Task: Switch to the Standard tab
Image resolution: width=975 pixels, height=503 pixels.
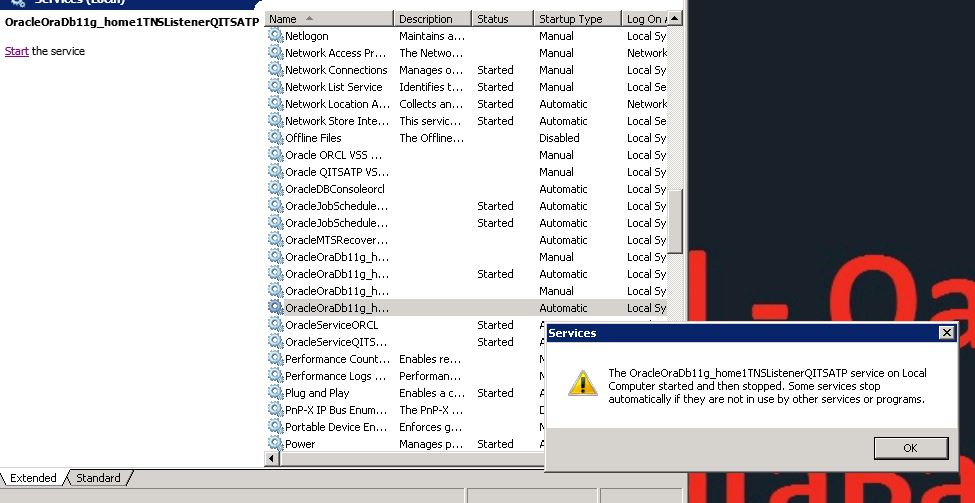Action: pyautogui.click(x=98, y=478)
